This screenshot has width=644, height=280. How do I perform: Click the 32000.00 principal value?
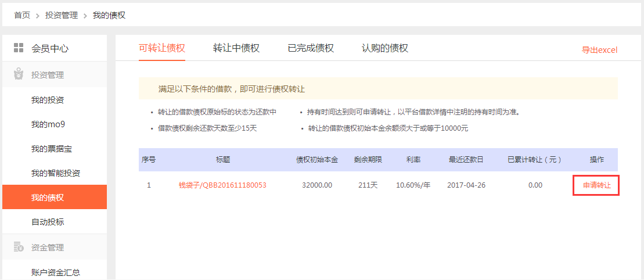317,185
